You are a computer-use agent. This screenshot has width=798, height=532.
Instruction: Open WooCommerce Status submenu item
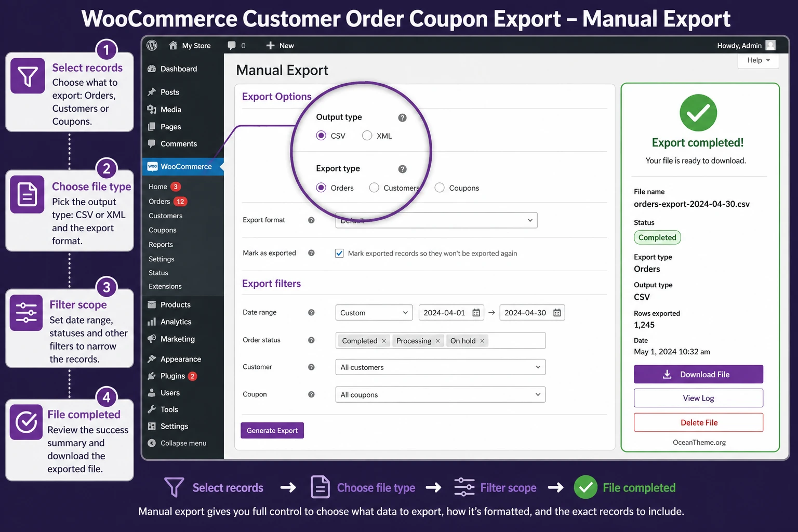click(158, 273)
